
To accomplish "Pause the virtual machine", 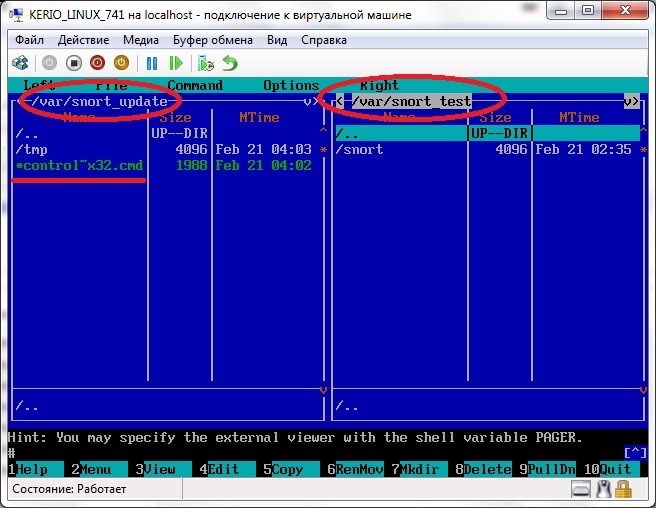I will [152, 63].
